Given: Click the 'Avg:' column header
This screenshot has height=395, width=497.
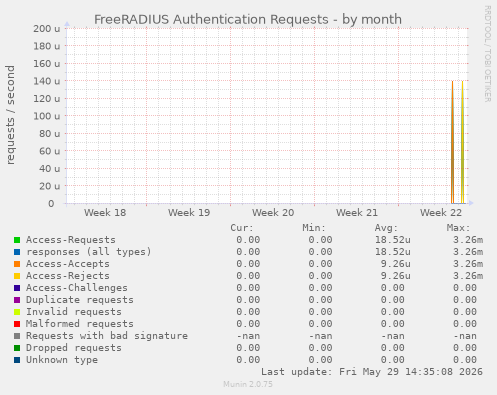Looking at the screenshot, I should (x=386, y=228).
